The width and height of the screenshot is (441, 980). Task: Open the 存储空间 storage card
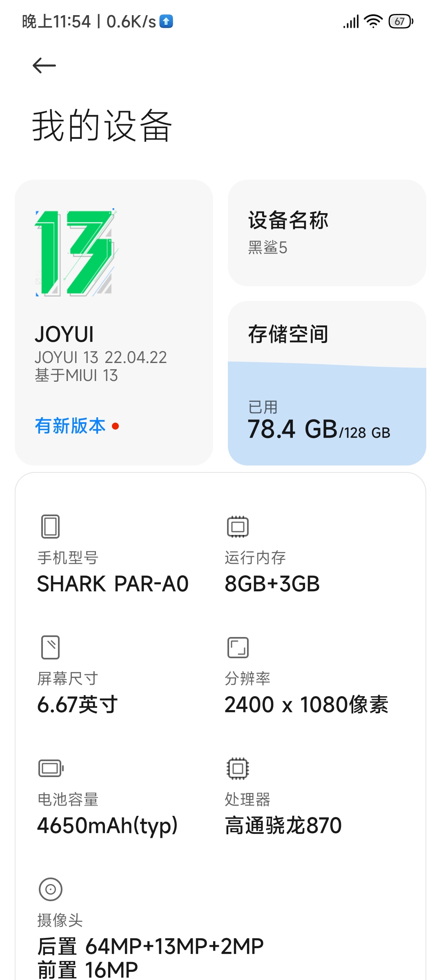point(327,383)
